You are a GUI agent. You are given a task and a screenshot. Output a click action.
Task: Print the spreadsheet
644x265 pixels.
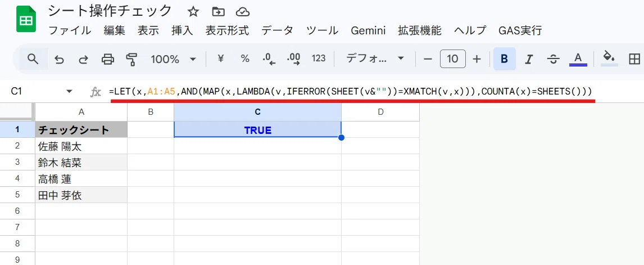[x=107, y=59]
